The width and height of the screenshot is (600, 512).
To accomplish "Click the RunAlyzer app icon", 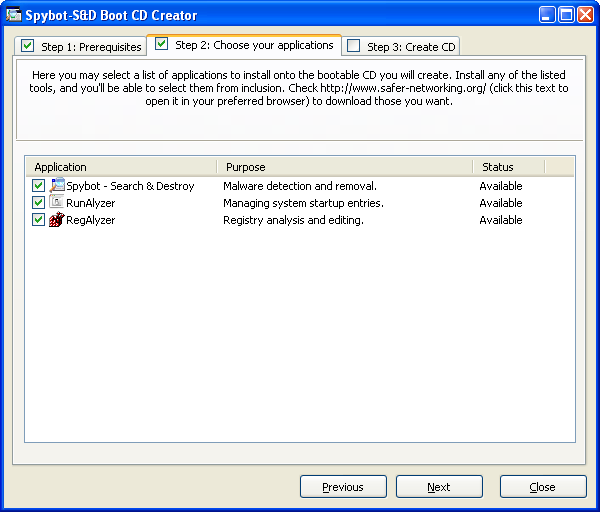I will (x=57, y=202).
